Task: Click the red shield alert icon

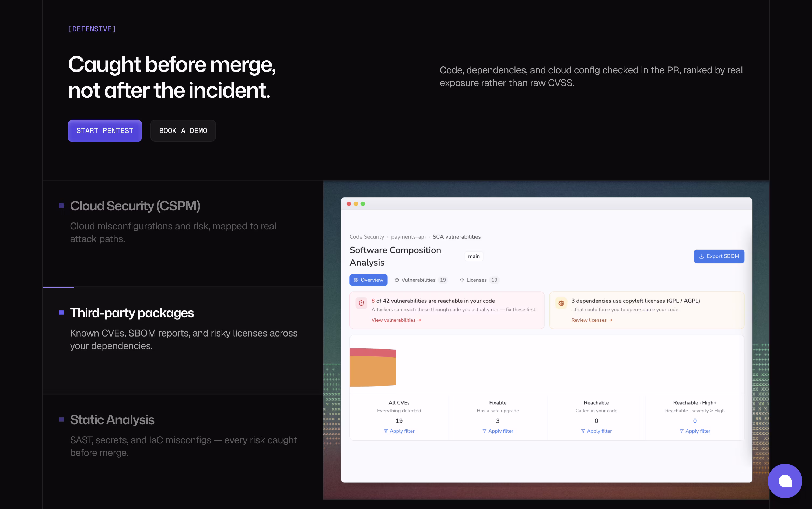Action: tap(361, 303)
